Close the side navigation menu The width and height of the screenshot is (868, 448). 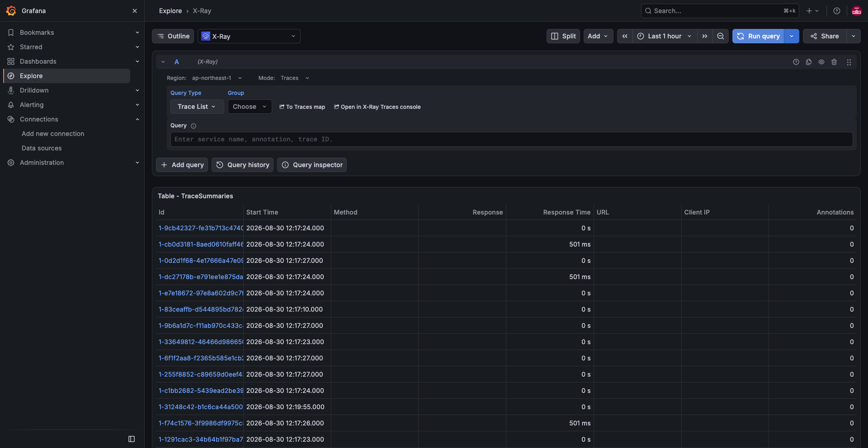pyautogui.click(x=135, y=11)
